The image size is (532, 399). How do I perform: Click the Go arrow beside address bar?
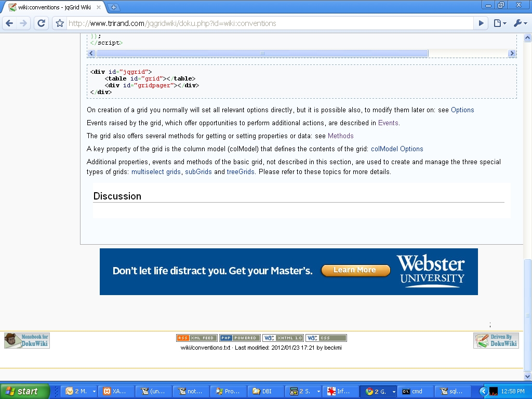pyautogui.click(x=481, y=23)
